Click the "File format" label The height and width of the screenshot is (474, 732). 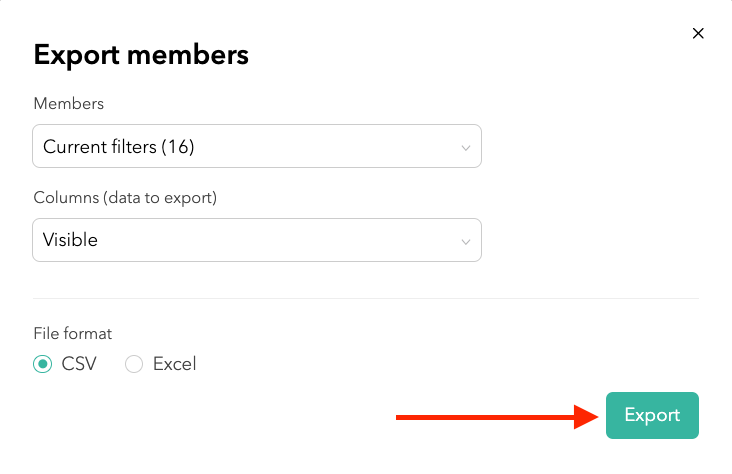(x=74, y=333)
